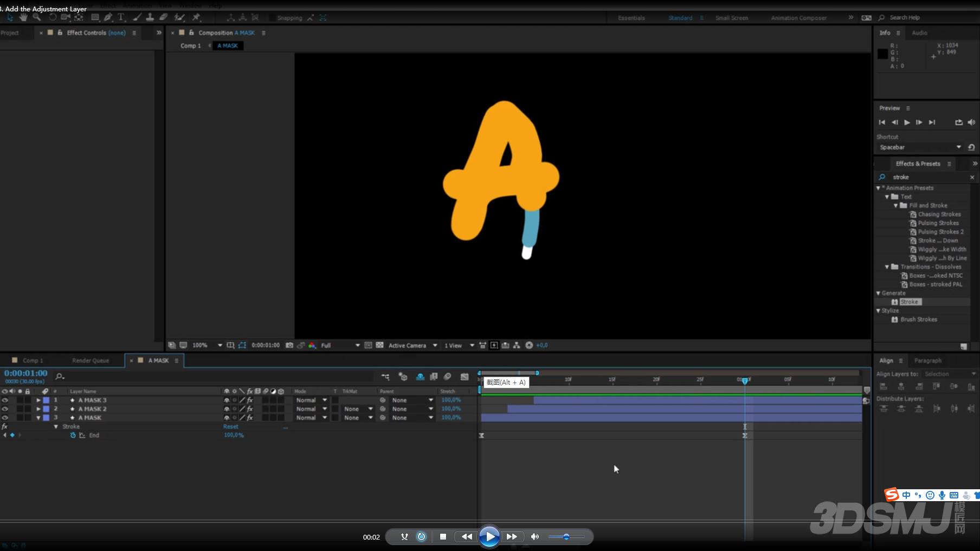Viewport: 980px width, 551px height.
Task: Select the Stroke effect under Generate
Action: point(910,302)
